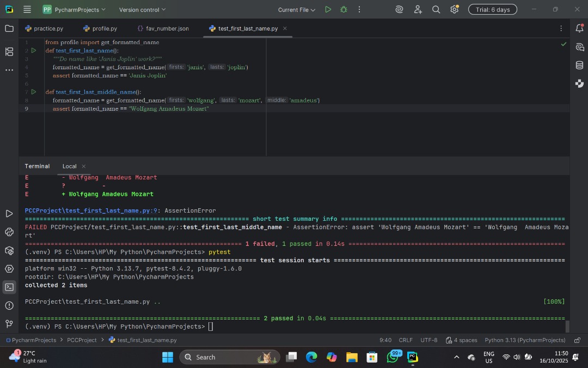Viewport: 588px width, 368px height.
Task: Click the failed test file link test_first_last_name.py:9
Action: point(91,210)
